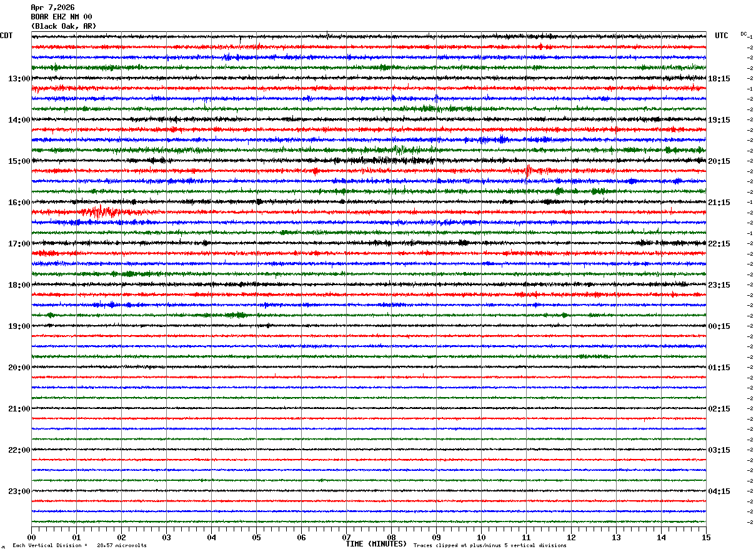
Task: Click minute tick label "13" on bottom axis
Action: click(616, 537)
